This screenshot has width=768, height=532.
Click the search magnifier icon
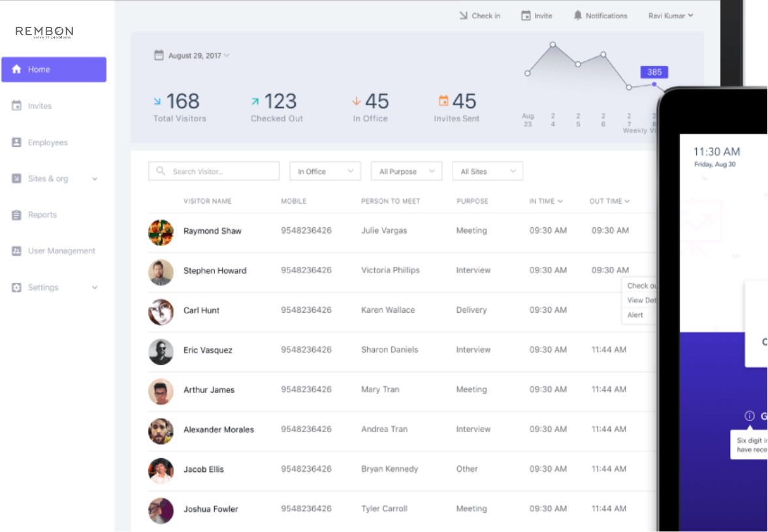(160, 171)
